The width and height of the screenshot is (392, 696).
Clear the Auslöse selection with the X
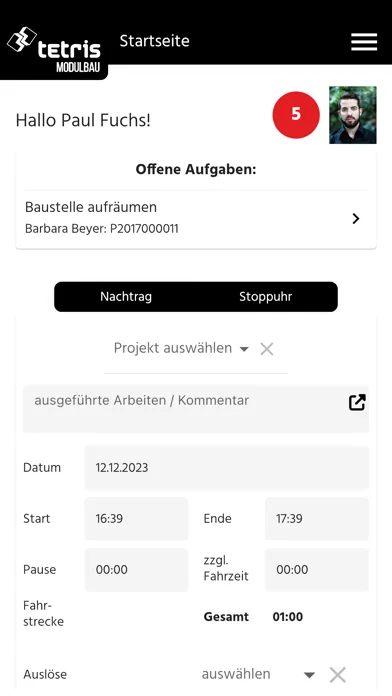click(x=337, y=675)
